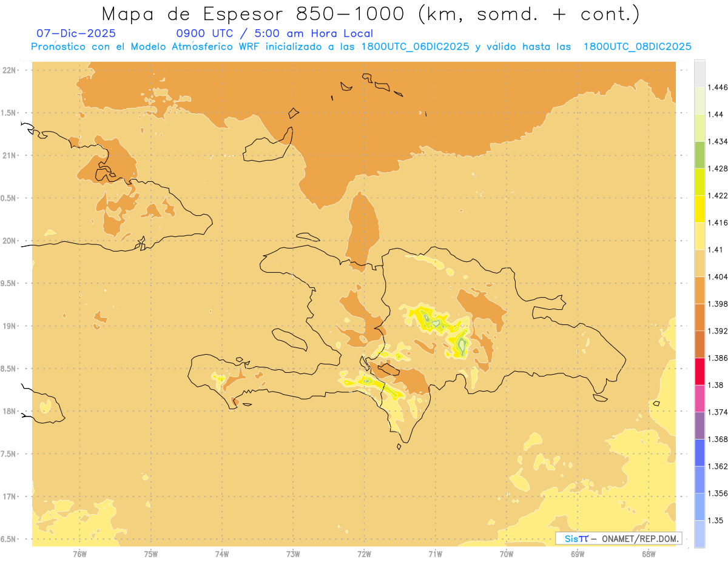The height and width of the screenshot is (562, 728).
Task: Click the latitude label '19N'
Action: 9,326
